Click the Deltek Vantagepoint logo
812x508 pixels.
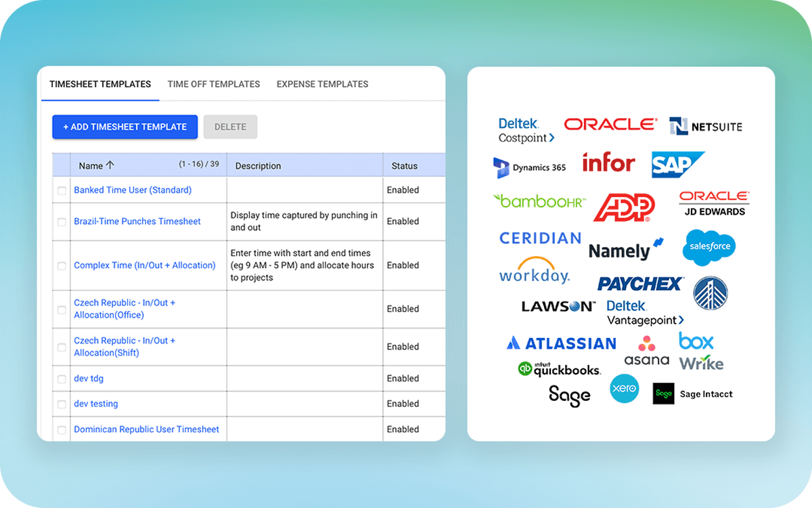(x=646, y=313)
